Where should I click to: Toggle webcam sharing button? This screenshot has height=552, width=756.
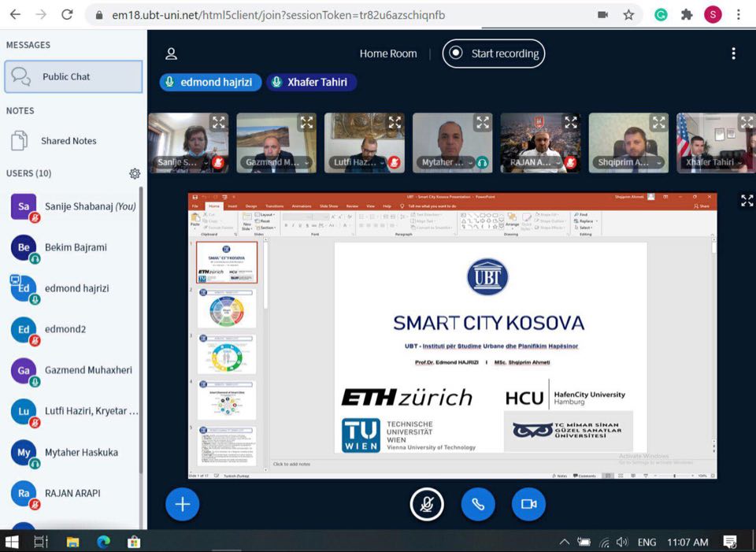pyautogui.click(x=529, y=504)
